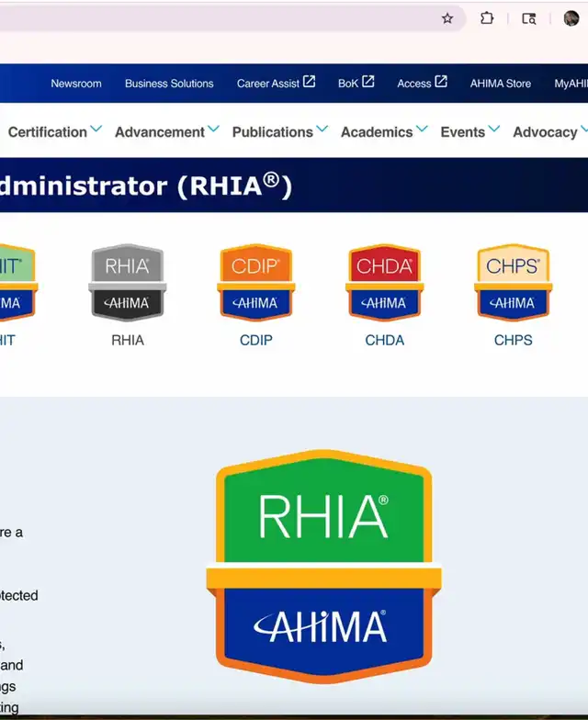Open Career Assist external link
Image resolution: width=588 pixels, height=720 pixels.
[x=276, y=84]
